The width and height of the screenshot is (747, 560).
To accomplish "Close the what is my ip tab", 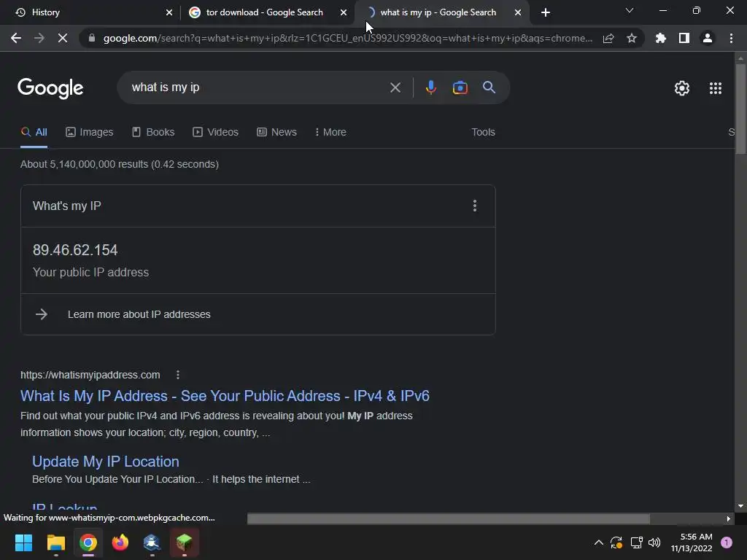I will (518, 12).
